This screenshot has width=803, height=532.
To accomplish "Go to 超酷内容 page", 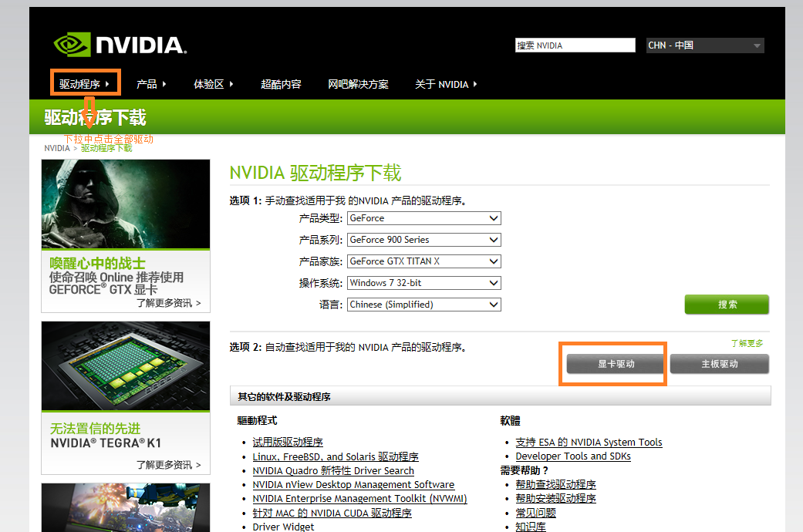I will 281,84.
